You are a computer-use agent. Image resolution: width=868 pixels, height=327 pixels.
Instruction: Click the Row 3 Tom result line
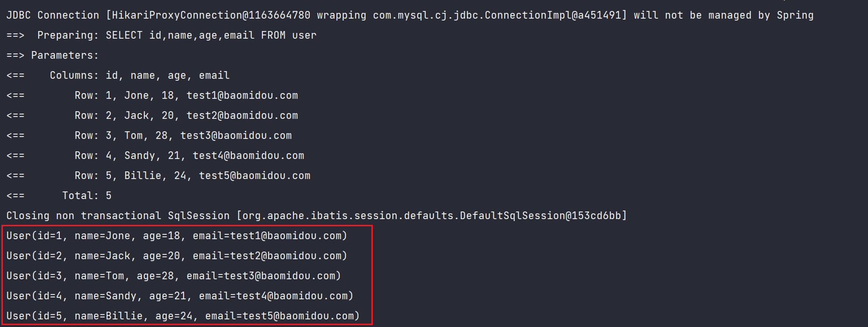pyautogui.click(x=149, y=135)
